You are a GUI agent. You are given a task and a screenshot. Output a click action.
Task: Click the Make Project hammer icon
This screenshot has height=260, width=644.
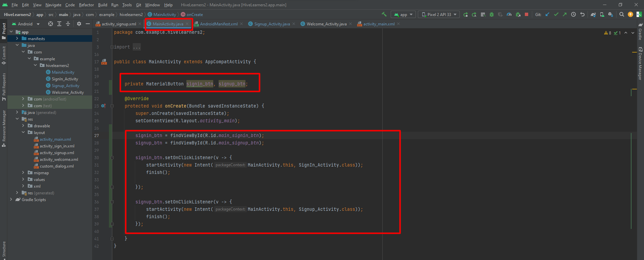[384, 15]
